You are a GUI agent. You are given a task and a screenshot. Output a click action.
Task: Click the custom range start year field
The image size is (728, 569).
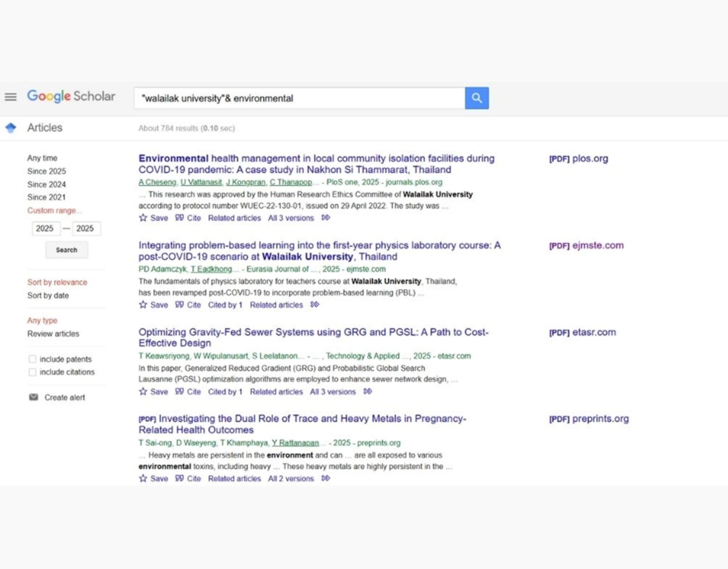point(45,228)
